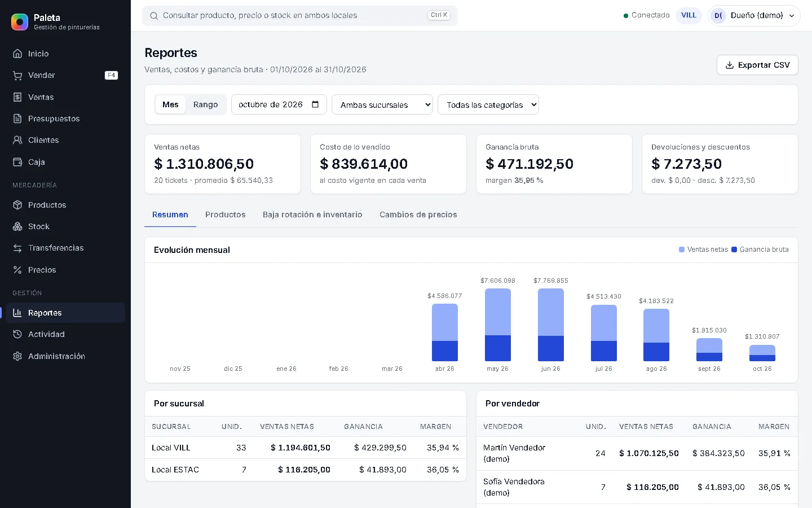Switch to the Productos report tab

[x=226, y=214]
